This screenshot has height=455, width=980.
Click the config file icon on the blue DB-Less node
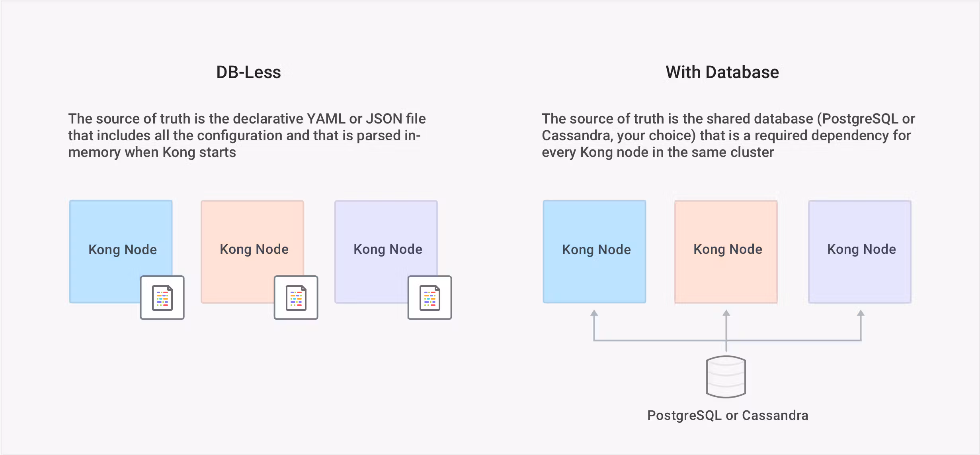(x=162, y=298)
